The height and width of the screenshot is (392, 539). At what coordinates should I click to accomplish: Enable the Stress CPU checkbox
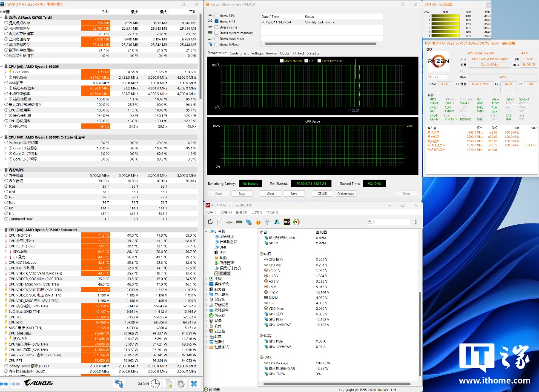click(216, 16)
